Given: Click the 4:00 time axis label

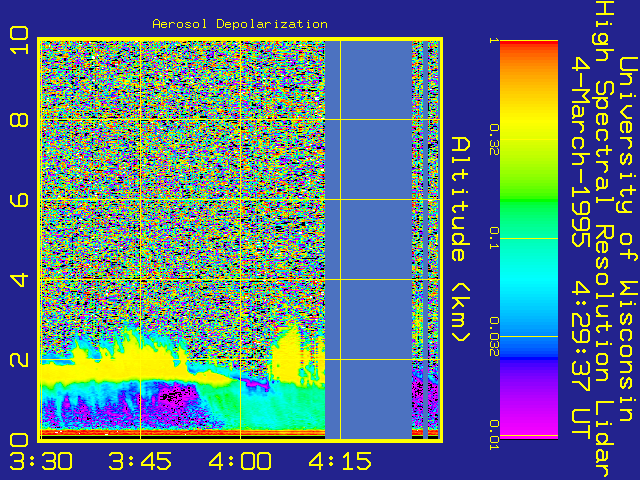Looking at the screenshot, I should [240, 461].
